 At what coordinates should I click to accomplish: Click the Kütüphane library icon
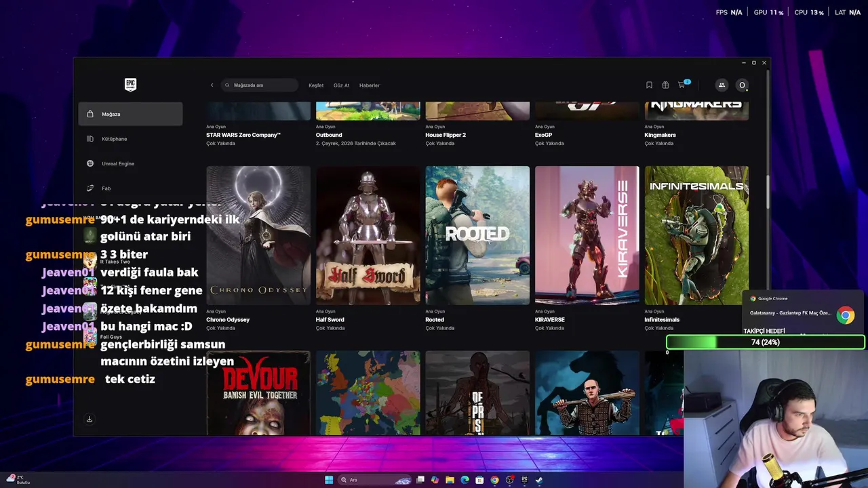click(x=90, y=139)
